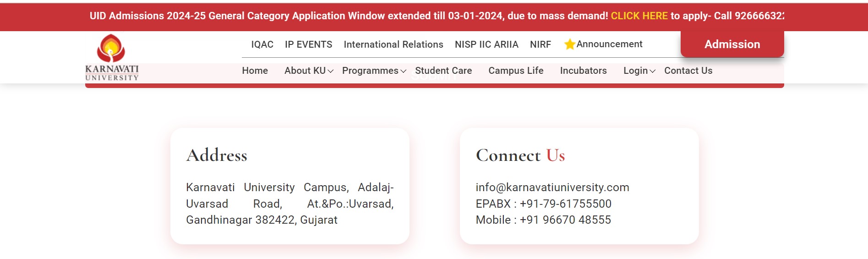This screenshot has width=868, height=259.
Task: Click the NISP IIC ARIIA link
Action: coord(486,44)
